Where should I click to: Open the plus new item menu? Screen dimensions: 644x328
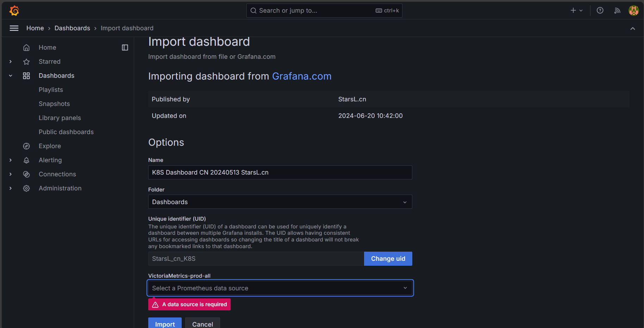(x=577, y=11)
